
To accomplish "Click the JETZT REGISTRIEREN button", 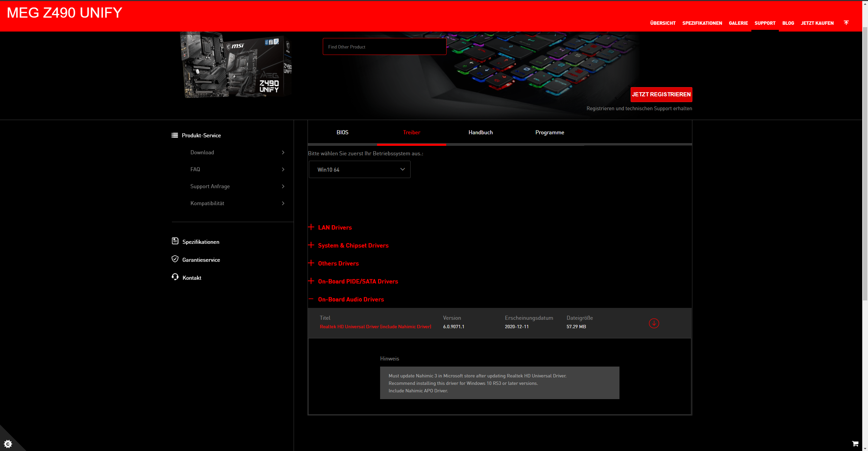I will click(661, 95).
